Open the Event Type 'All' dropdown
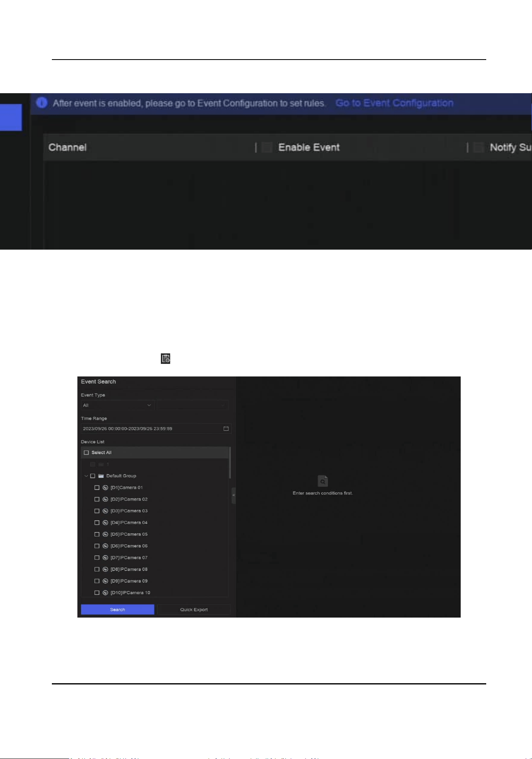The height and width of the screenshot is (759, 532). pos(118,405)
